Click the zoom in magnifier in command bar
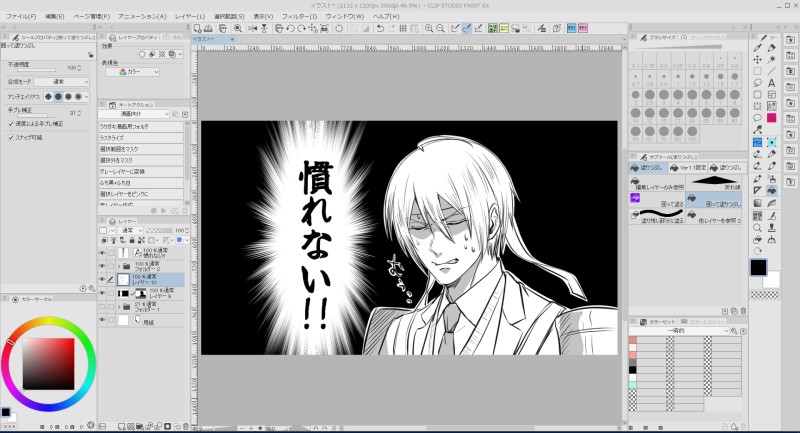 tap(429, 29)
